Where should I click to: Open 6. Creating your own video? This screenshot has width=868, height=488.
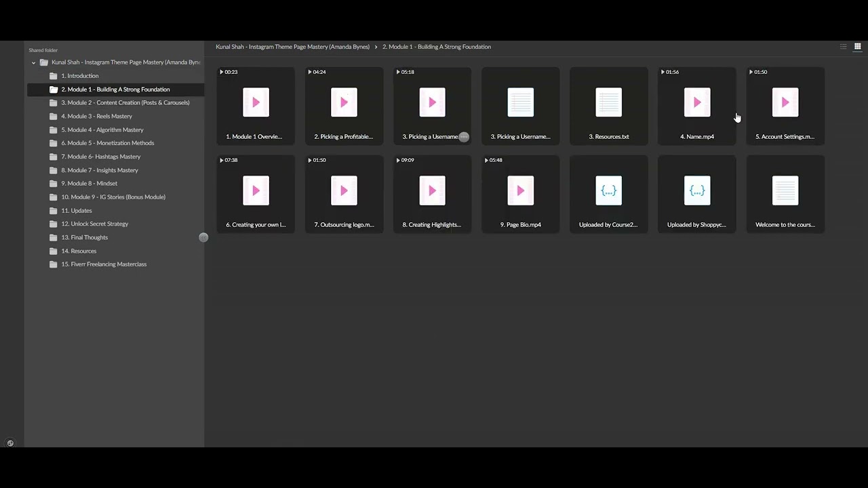256,194
